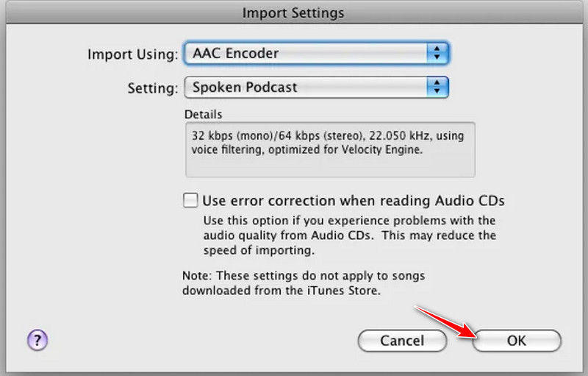The width and height of the screenshot is (588, 376).
Task: Click the "Import Using:" label
Action: 132,54
